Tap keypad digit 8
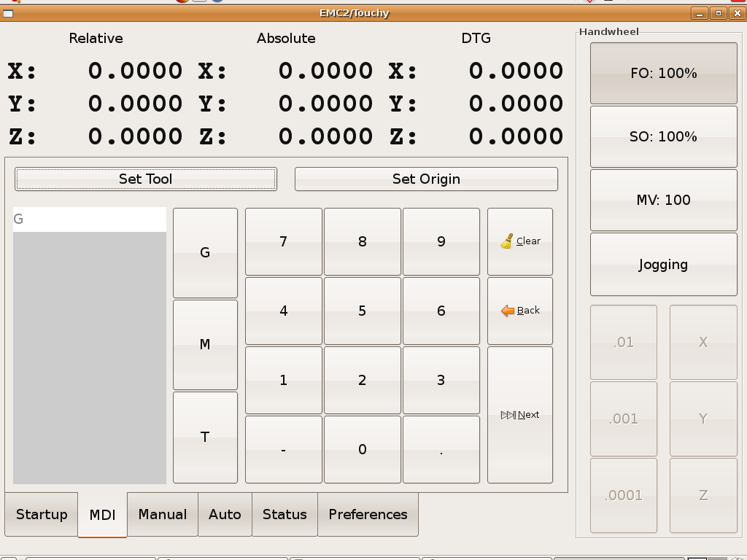The height and width of the screenshot is (560, 747). pos(363,241)
